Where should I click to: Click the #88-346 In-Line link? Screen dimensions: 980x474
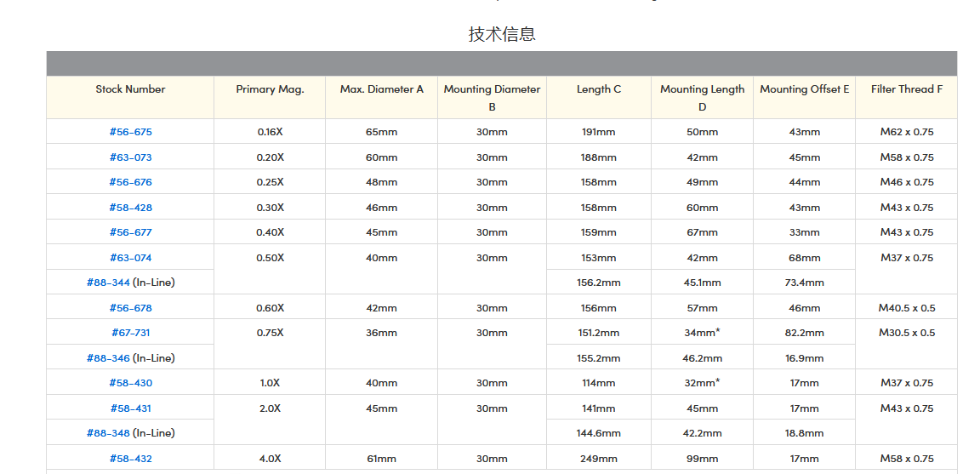[x=109, y=358]
